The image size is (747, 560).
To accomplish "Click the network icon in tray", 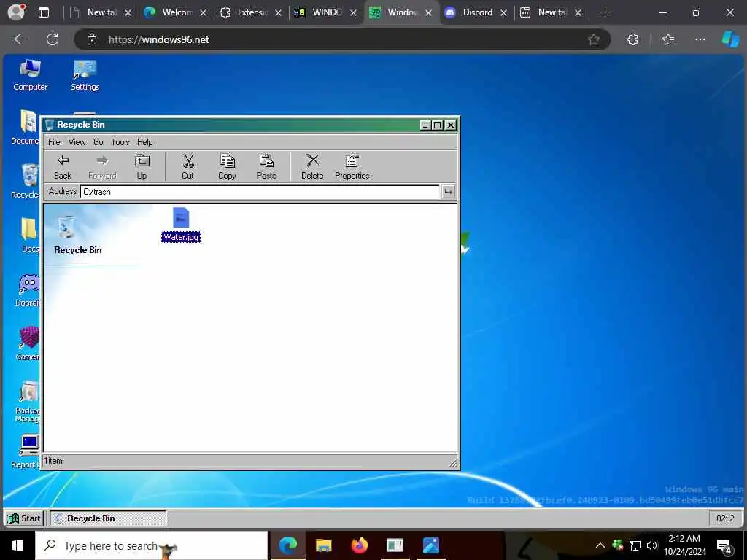I will click(x=635, y=545).
